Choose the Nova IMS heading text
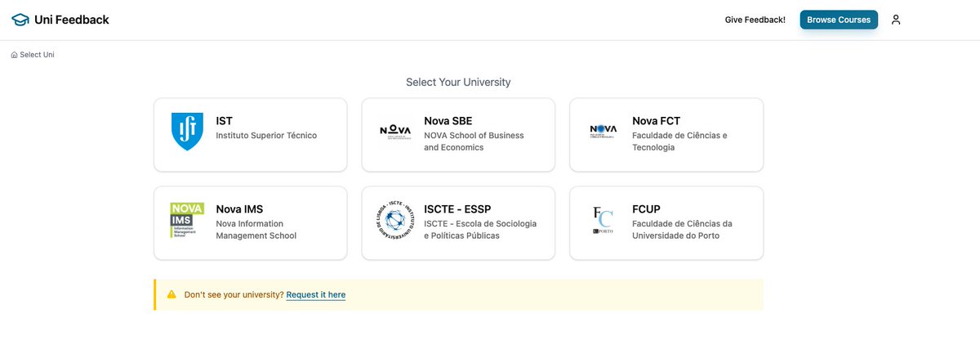Image resolution: width=980 pixels, height=359 pixels. pos(239,209)
